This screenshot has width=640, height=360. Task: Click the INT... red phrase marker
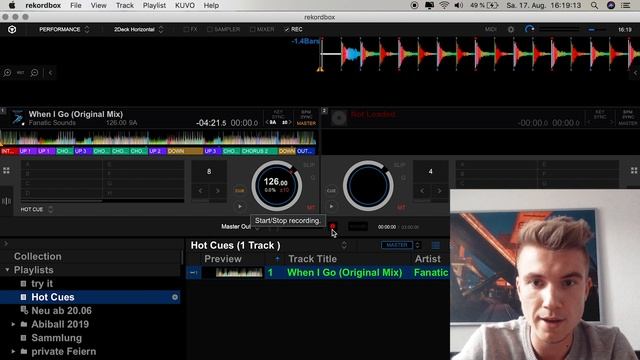pyautogui.click(x=9, y=151)
